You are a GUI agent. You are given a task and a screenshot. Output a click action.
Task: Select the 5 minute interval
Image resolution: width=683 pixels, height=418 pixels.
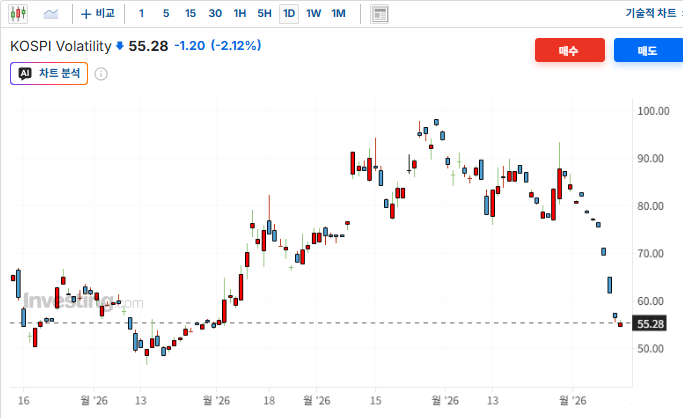point(166,13)
